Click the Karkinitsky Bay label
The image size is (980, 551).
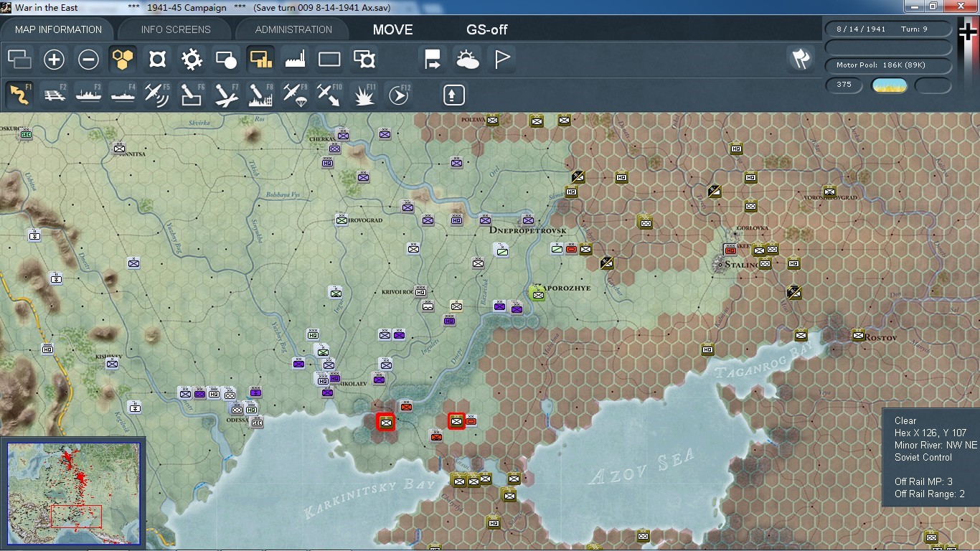(370, 500)
